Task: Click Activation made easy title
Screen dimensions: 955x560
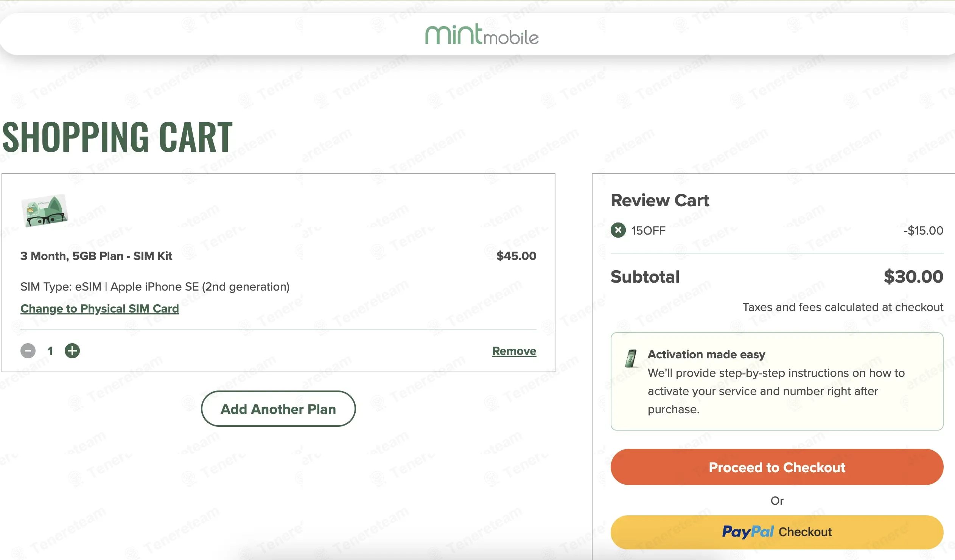Action: pyautogui.click(x=706, y=354)
